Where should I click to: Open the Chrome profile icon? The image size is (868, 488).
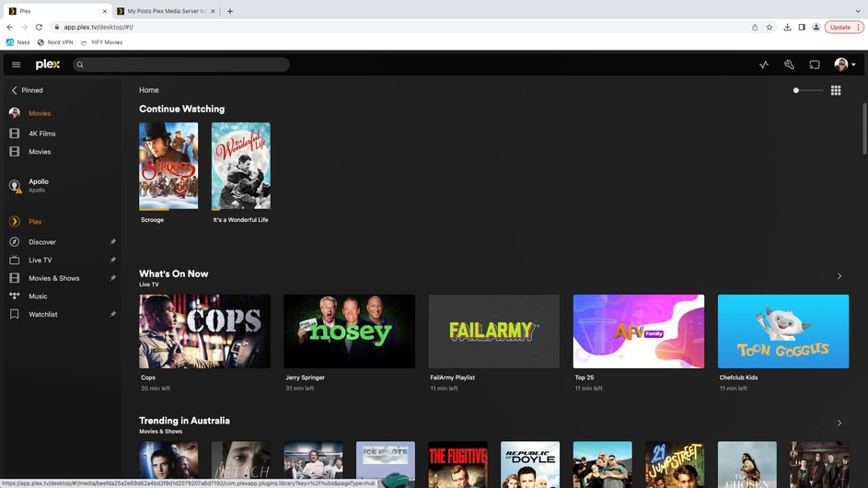(x=816, y=27)
